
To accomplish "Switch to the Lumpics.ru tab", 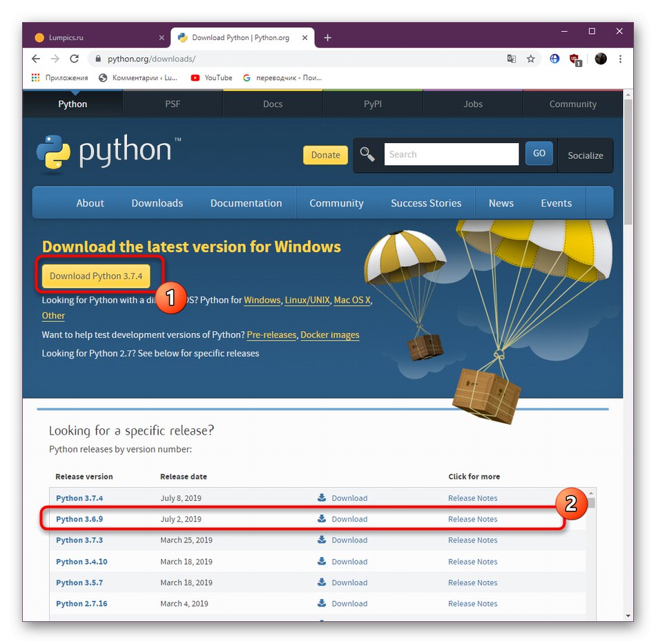I will coord(99,38).
